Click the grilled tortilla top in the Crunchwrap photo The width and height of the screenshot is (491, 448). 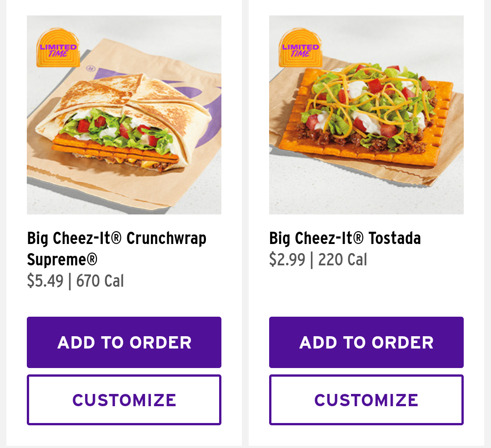[x=131, y=92]
